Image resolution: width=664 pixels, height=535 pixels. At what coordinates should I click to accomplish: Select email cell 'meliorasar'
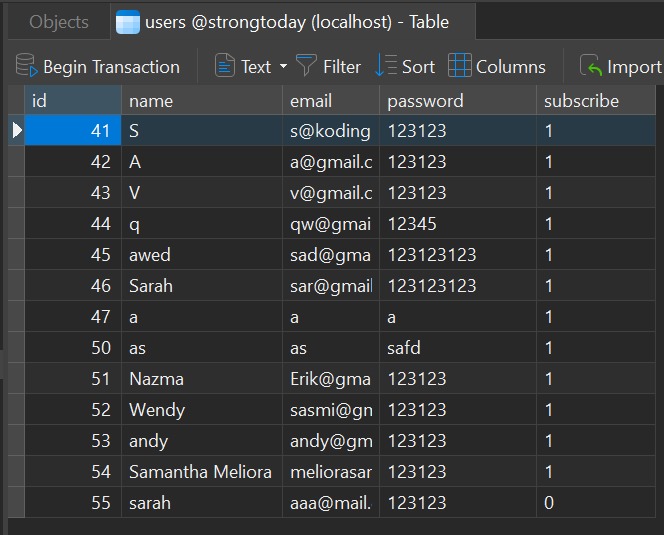coord(331,471)
